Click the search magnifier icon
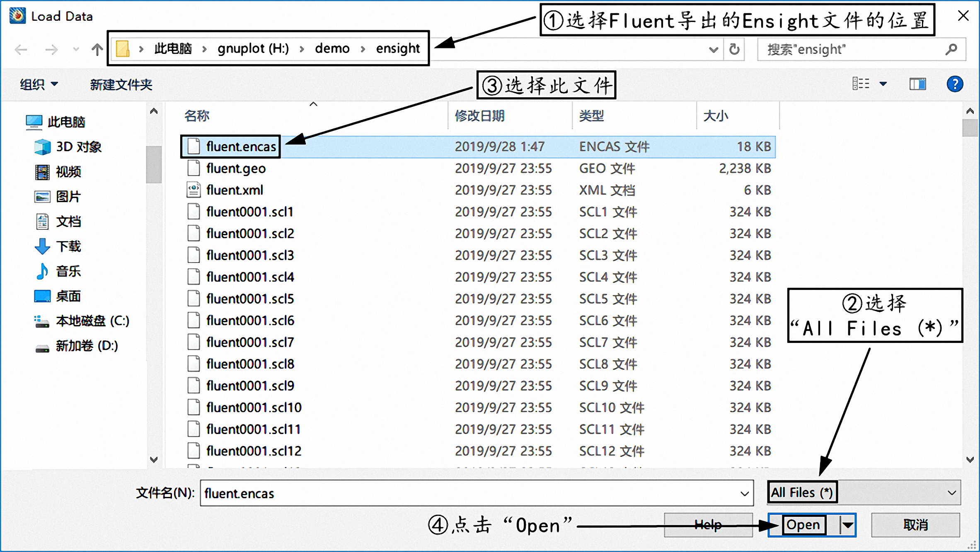Viewport: 980px width, 552px height. click(951, 49)
